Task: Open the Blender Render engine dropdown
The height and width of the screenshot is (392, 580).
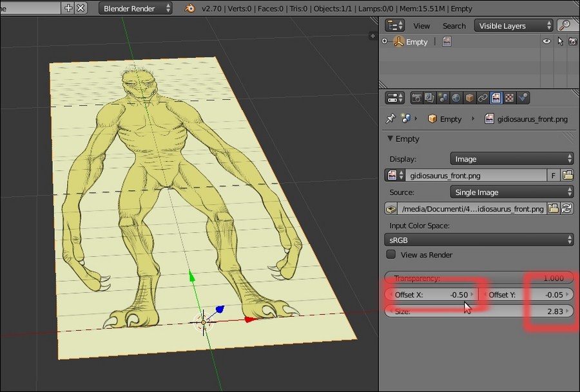Action: [x=135, y=8]
